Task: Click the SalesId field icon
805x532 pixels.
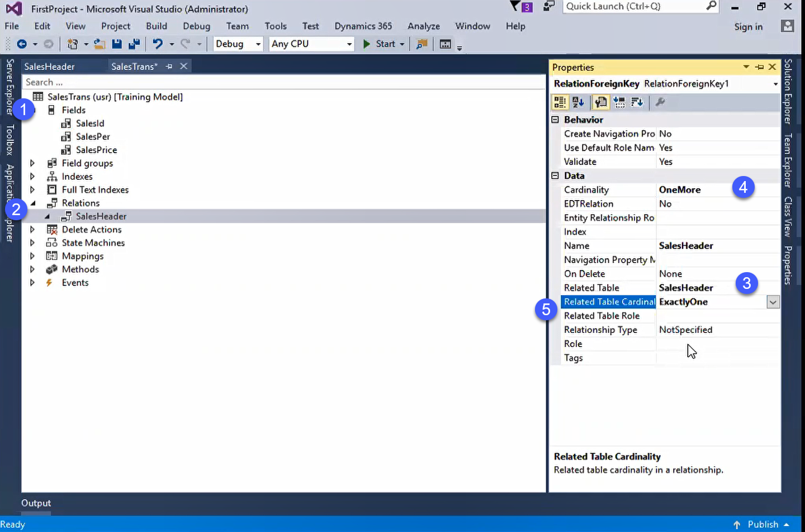Action: (66, 123)
